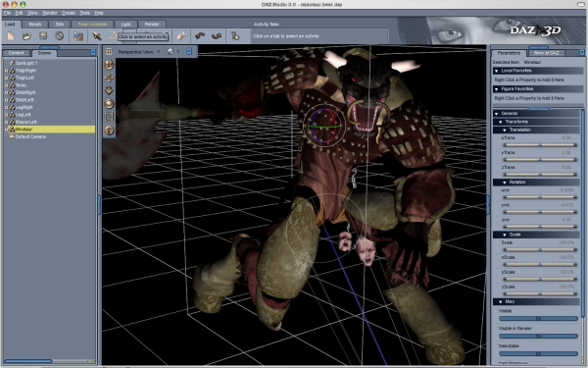
Task: Select LegRight in the scene tree
Action: [24, 107]
